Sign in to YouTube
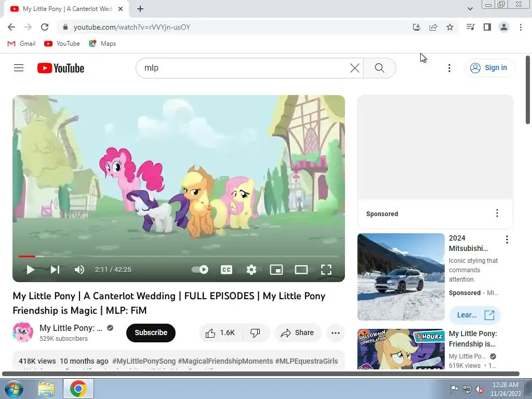 point(489,68)
